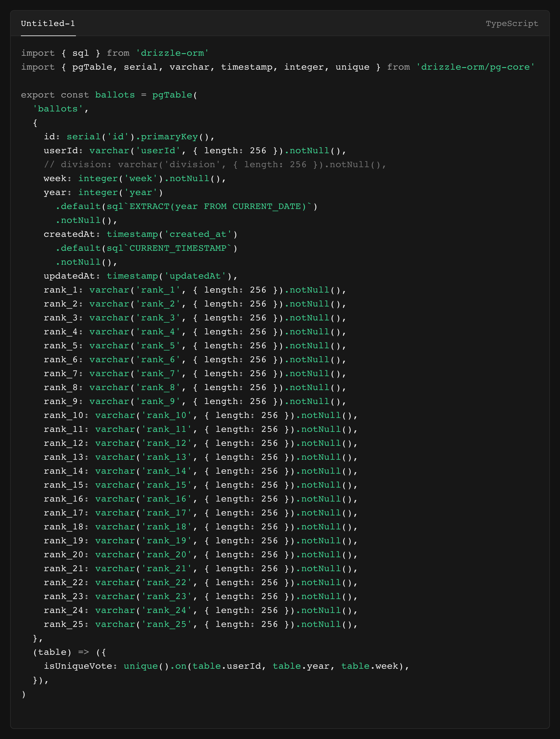
Task: Click the rank_1 varchar column line
Action: (x=195, y=290)
